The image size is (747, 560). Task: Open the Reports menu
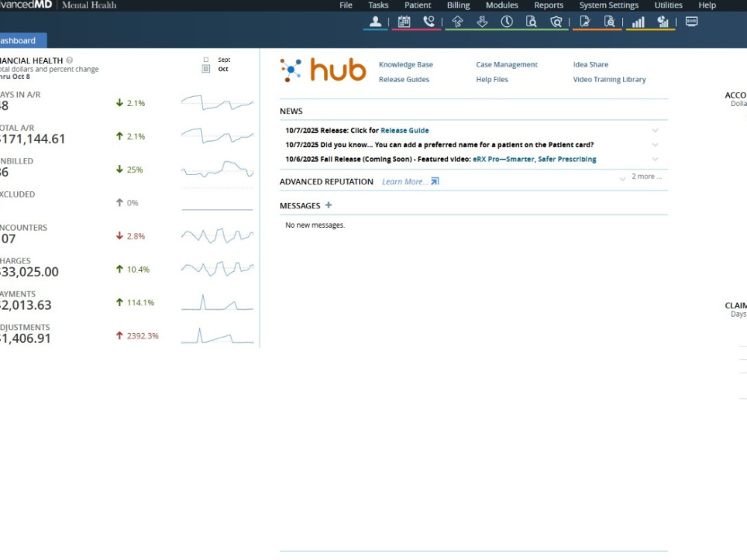548,5
